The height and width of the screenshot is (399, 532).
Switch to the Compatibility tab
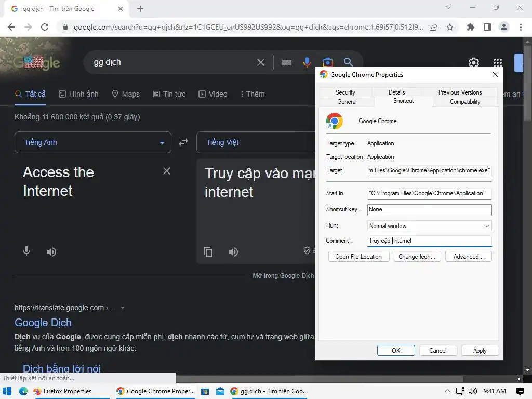point(465,102)
